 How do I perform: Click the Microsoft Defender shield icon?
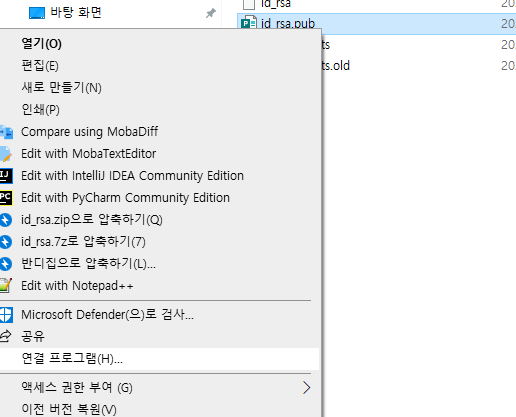coord(6,315)
